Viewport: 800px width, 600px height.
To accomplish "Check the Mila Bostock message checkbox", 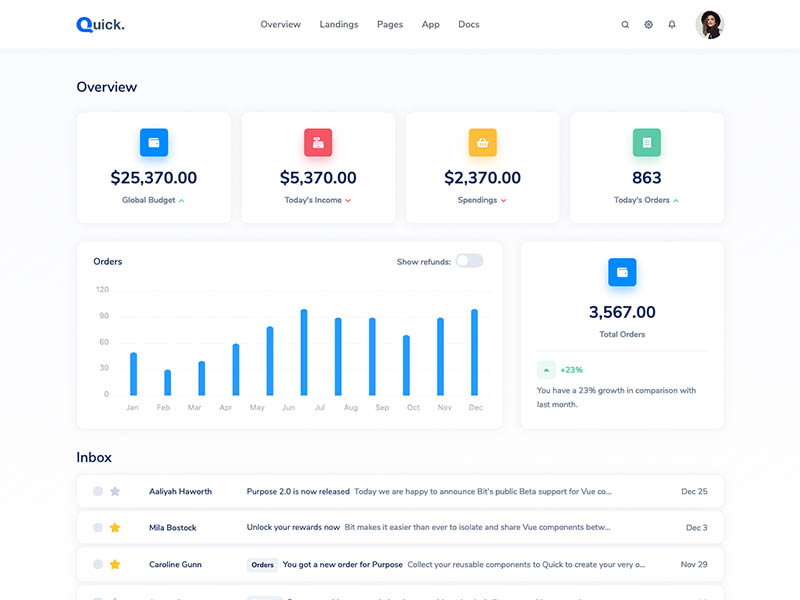I will [x=98, y=527].
